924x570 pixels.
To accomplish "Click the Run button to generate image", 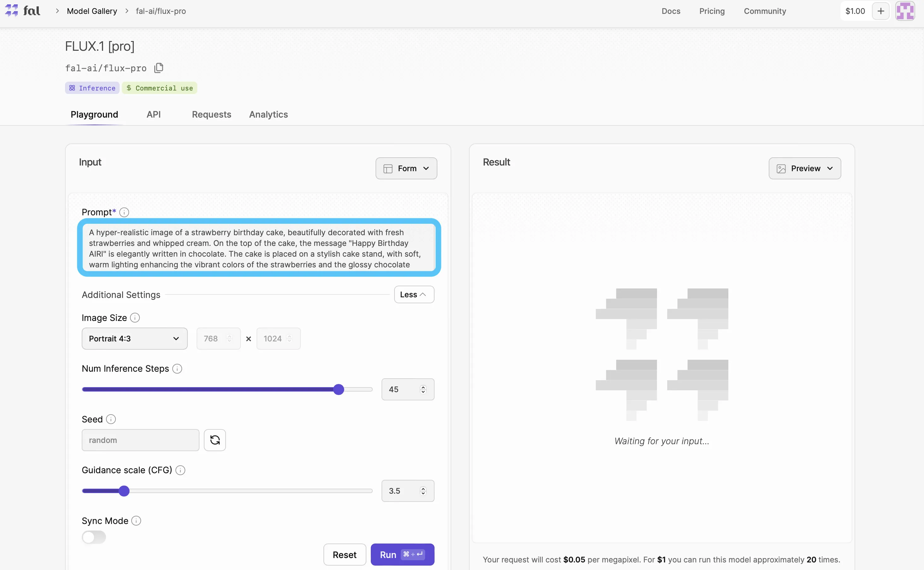I will pyautogui.click(x=402, y=554).
